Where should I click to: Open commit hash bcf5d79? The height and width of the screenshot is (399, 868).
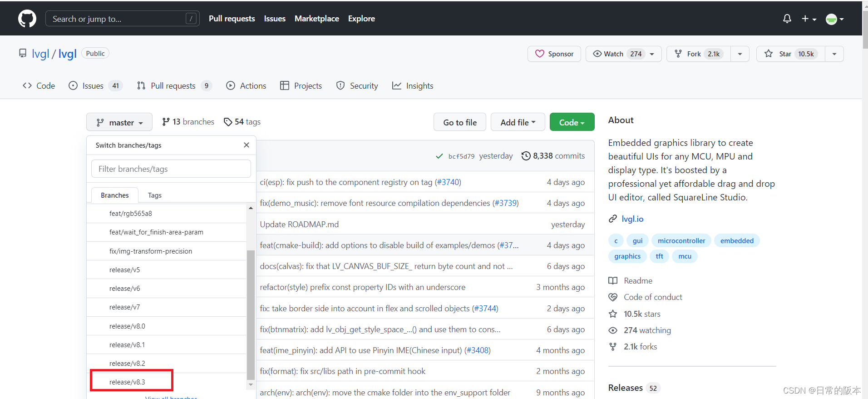click(x=461, y=156)
